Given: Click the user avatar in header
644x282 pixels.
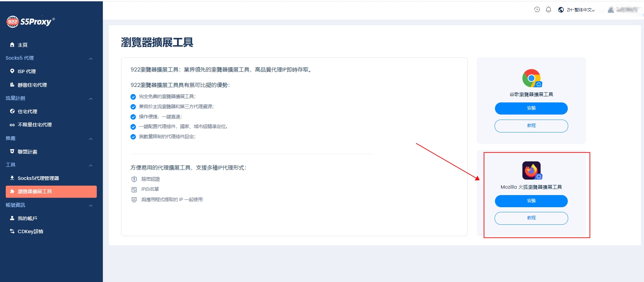Looking at the screenshot, I should click(x=611, y=10).
